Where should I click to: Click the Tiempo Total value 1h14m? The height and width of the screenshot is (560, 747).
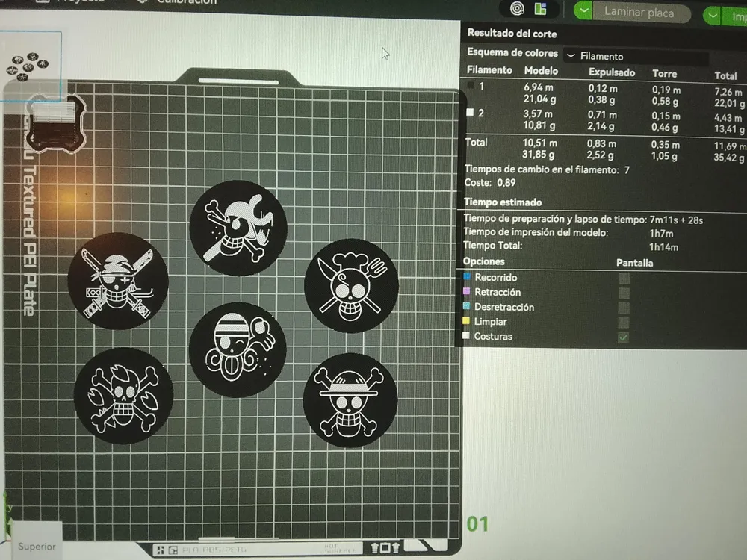(x=663, y=247)
